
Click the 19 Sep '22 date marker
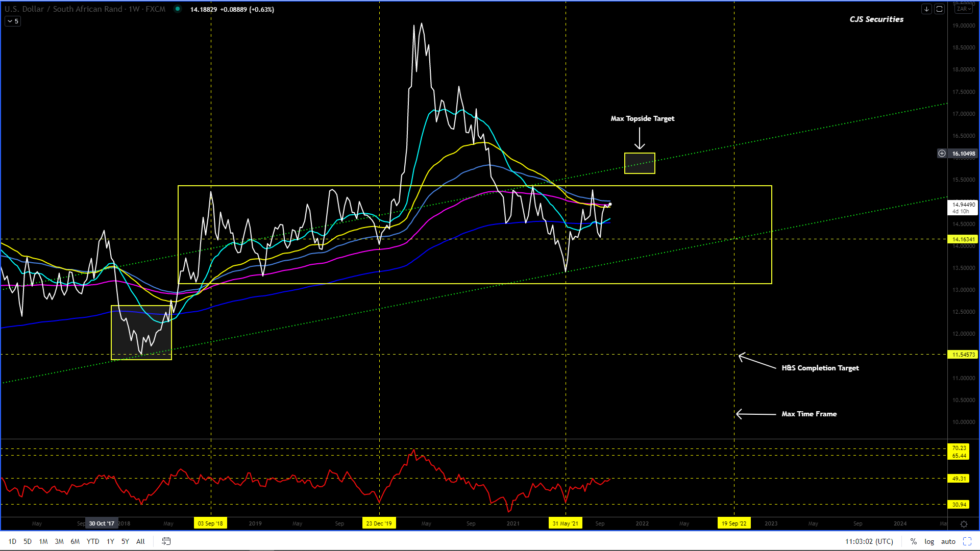[733, 523]
